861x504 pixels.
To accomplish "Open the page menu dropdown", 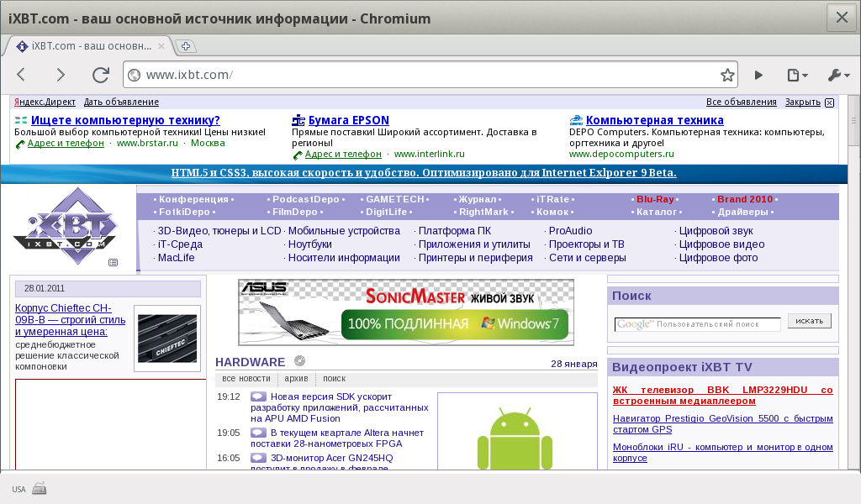I will click(797, 75).
